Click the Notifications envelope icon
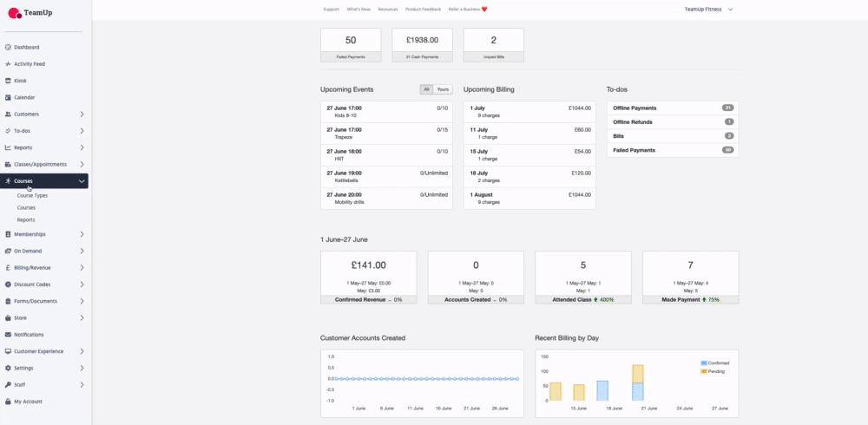This screenshot has height=425, width=868. (8, 335)
